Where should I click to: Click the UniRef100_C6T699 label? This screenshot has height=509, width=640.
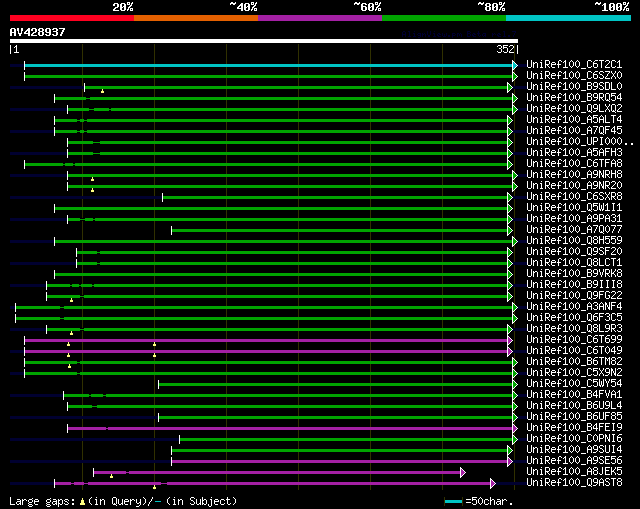[x=574, y=340]
